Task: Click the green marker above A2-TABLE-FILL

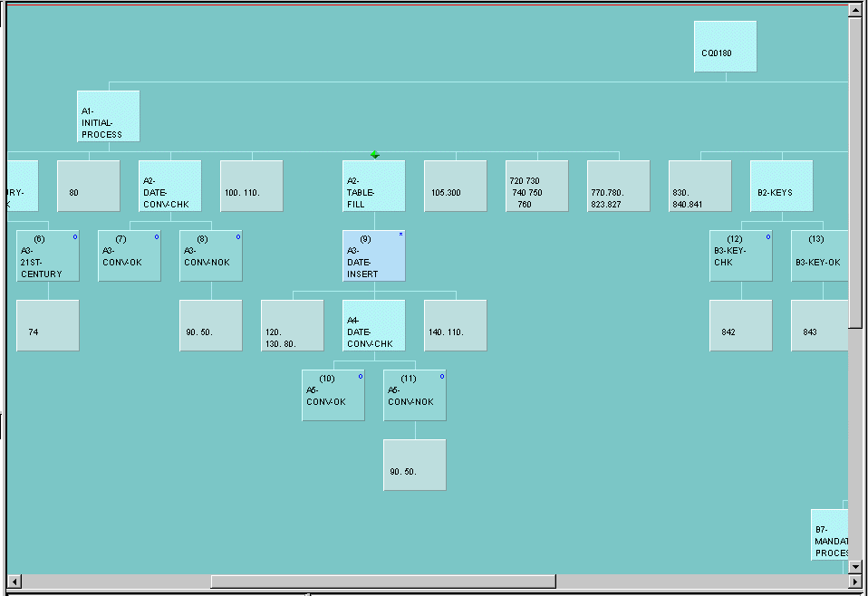Action: pos(375,155)
